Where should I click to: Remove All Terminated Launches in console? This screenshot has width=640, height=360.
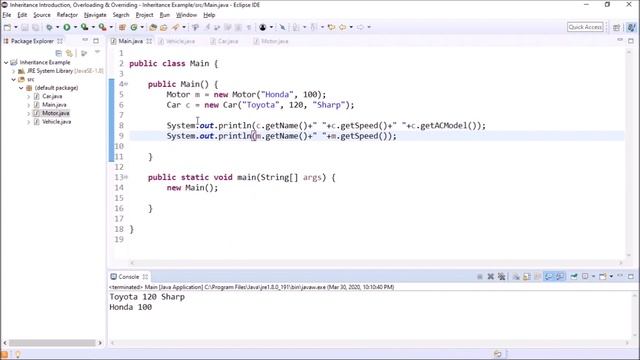(501, 277)
